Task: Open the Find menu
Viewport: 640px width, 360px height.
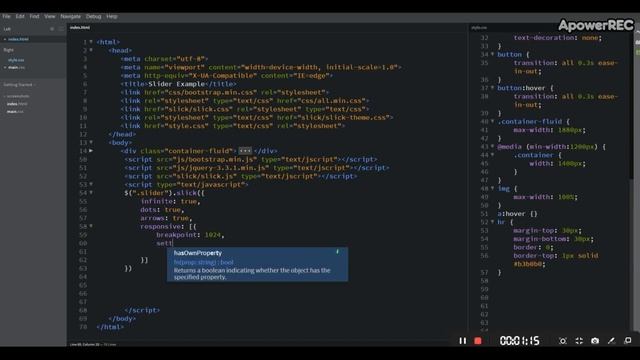Action: click(34, 17)
